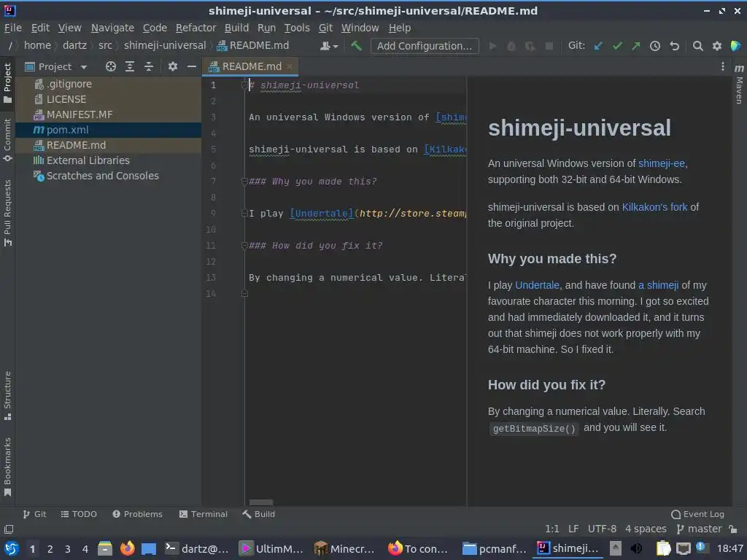This screenshot has height=560, width=747.
Task: Click Git Update Project arrow icon
Action: tap(598, 46)
